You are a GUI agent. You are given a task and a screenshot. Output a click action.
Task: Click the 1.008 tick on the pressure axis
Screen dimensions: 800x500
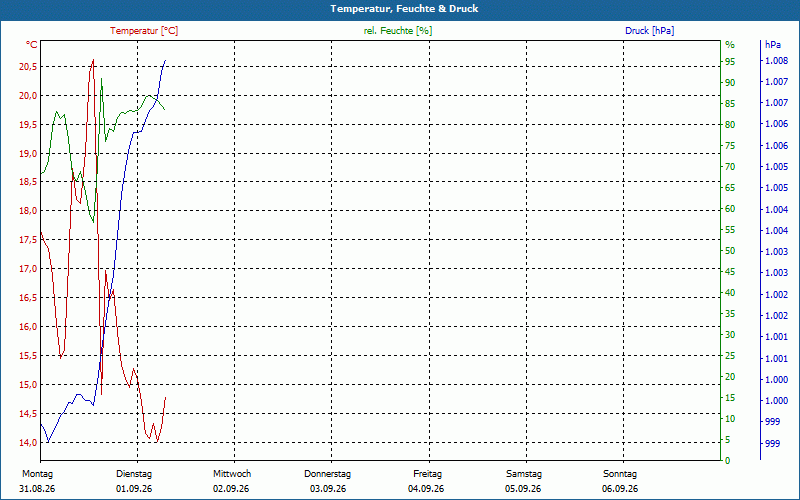tap(775, 61)
